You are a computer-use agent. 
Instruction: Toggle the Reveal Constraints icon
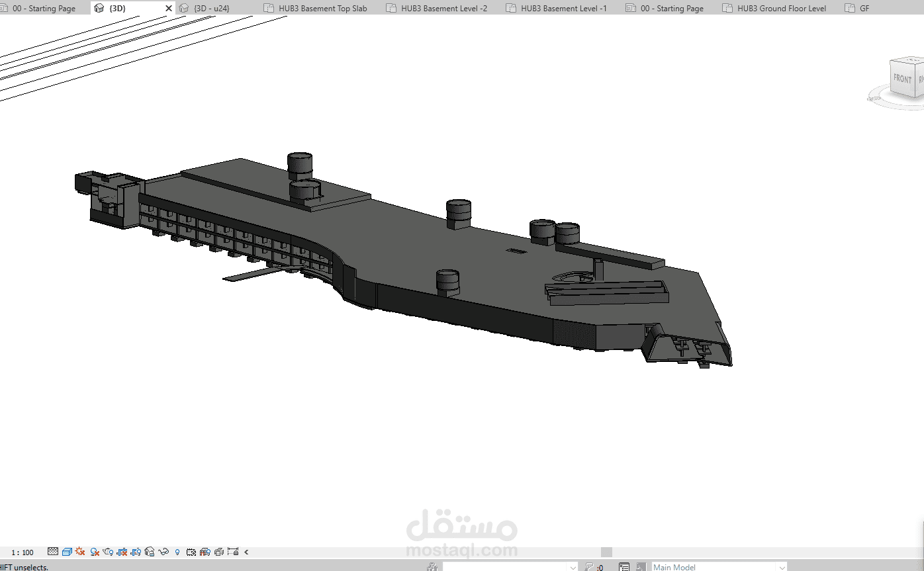(233, 552)
